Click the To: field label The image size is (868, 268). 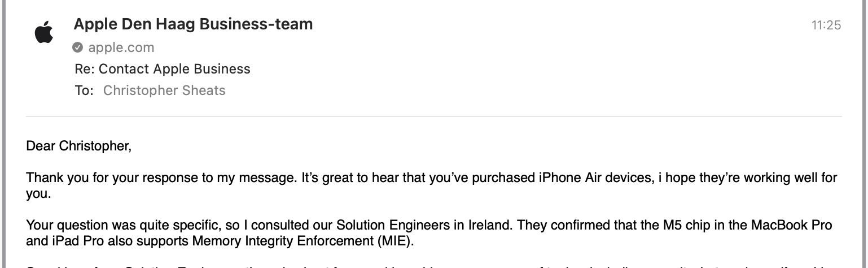[x=84, y=90]
